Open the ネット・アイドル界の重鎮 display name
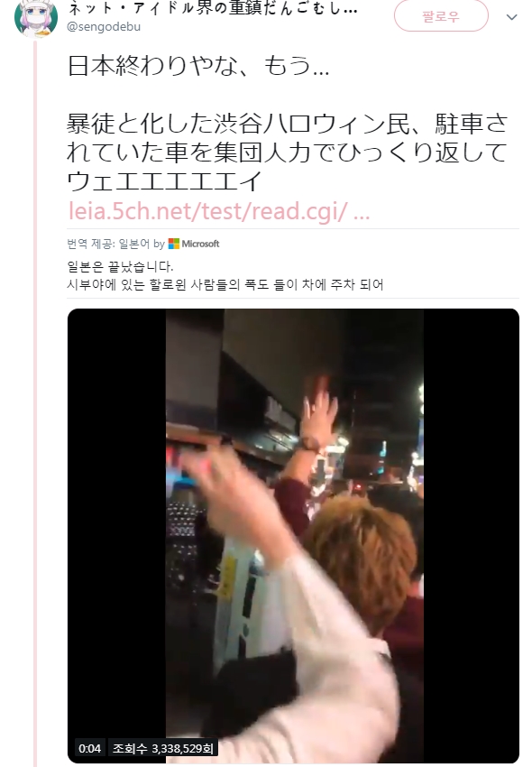This screenshot has width=532, height=767. click(212, 9)
